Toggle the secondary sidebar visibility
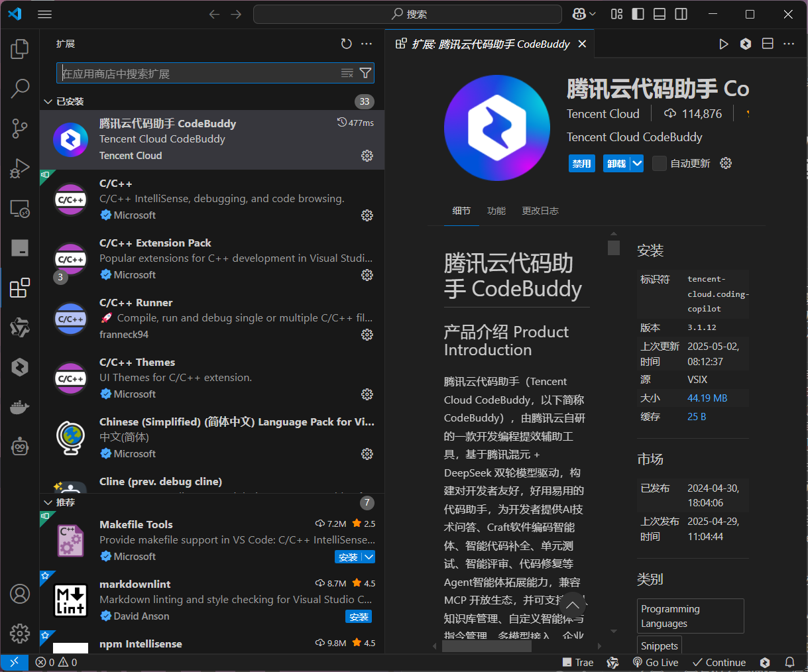The width and height of the screenshot is (808, 672). pos(681,13)
